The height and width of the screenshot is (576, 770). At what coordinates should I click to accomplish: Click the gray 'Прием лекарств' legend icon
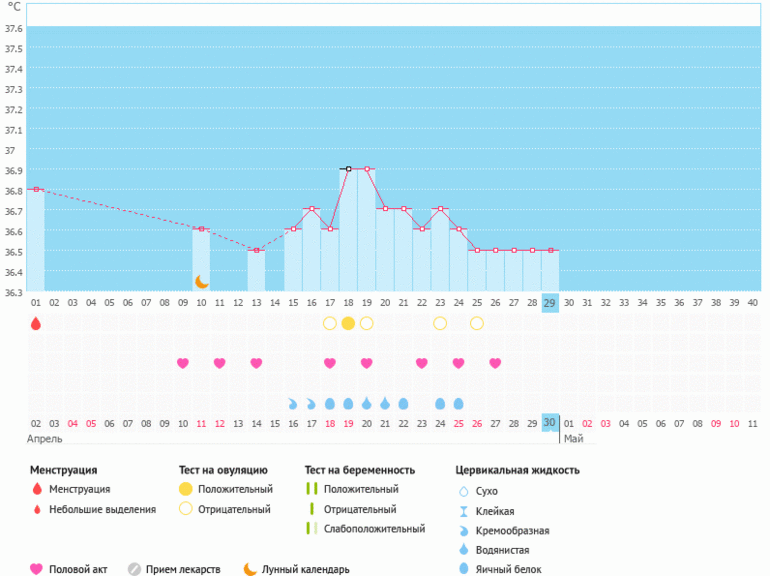134,570
